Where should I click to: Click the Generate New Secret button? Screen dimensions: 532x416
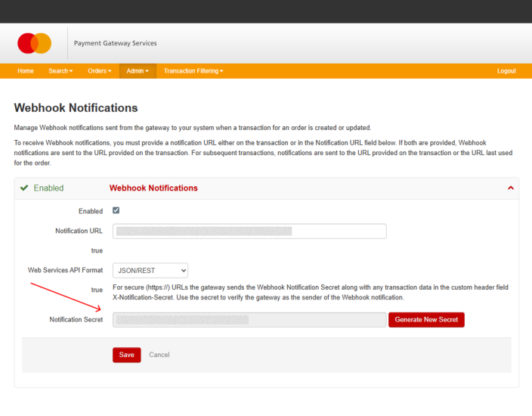click(426, 319)
